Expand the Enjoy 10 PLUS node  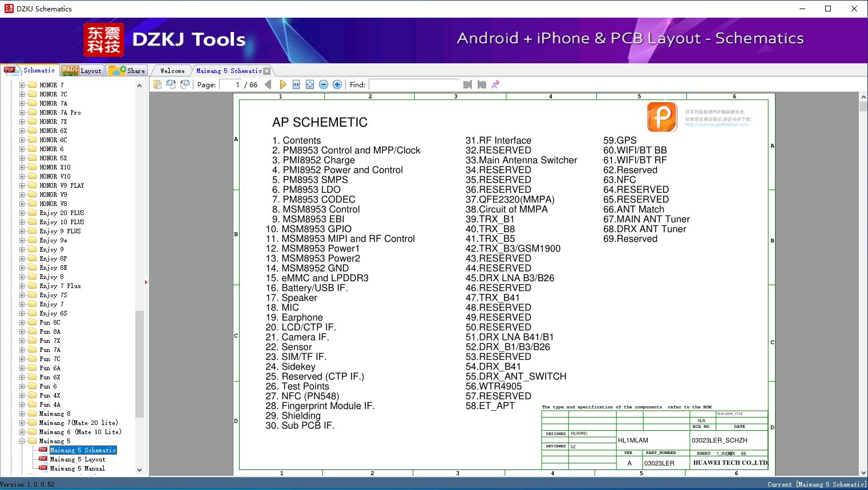click(22, 222)
